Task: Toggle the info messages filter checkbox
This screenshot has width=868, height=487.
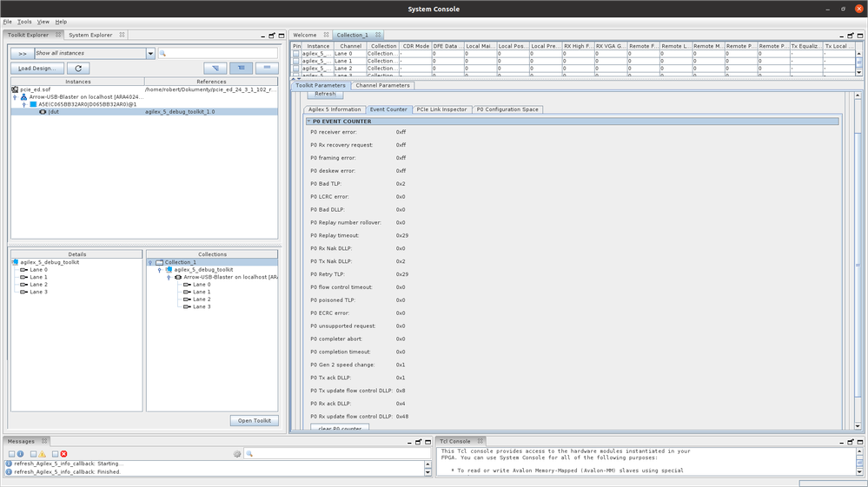Action: point(12,454)
